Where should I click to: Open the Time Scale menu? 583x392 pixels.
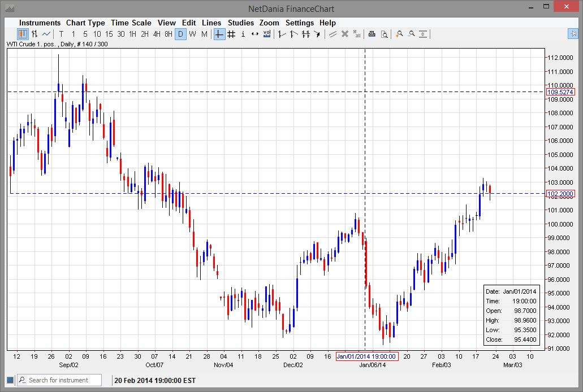tap(131, 23)
